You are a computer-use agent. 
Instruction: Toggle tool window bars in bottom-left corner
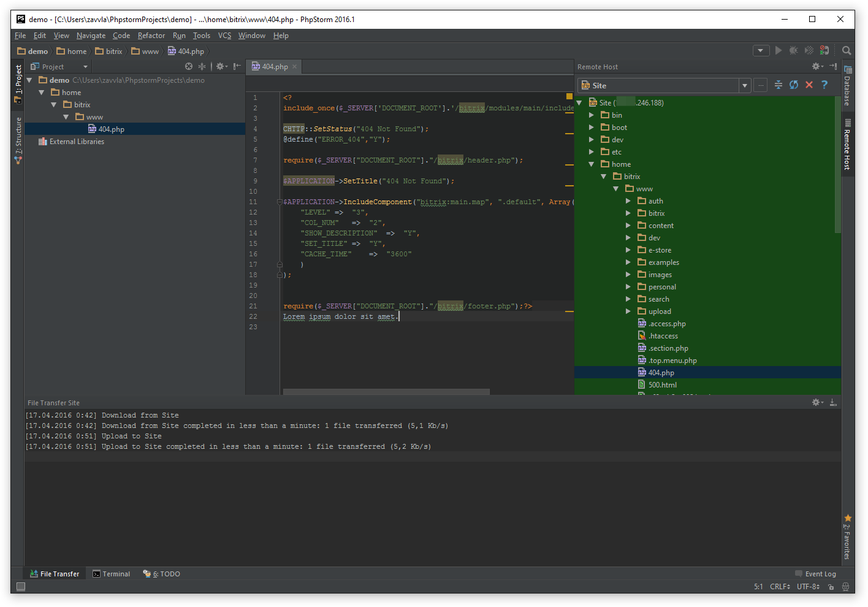click(21, 587)
